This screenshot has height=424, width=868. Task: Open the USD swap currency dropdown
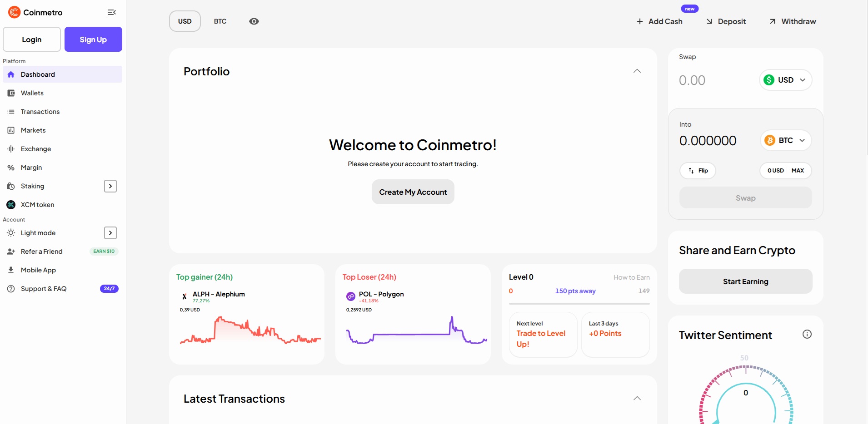[x=785, y=80]
